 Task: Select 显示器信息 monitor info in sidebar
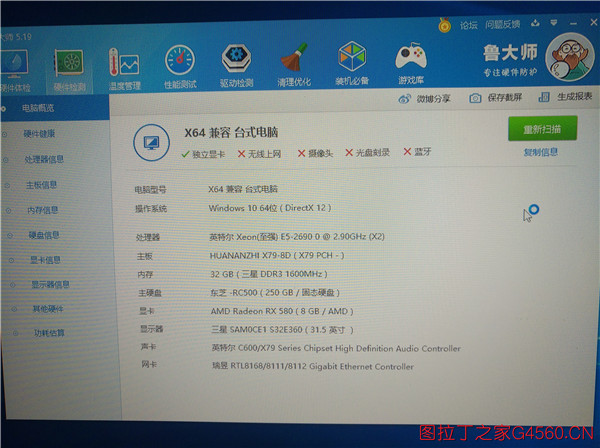50,285
